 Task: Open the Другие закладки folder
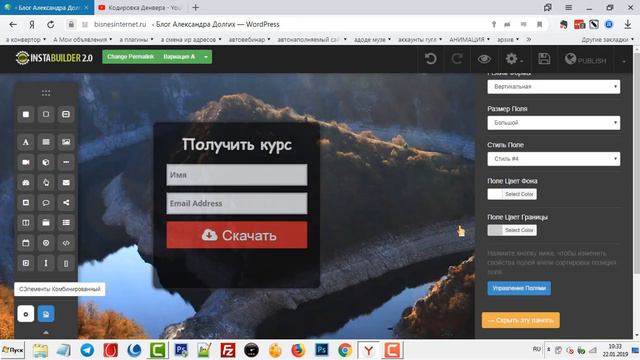pyautogui.click(x=608, y=40)
